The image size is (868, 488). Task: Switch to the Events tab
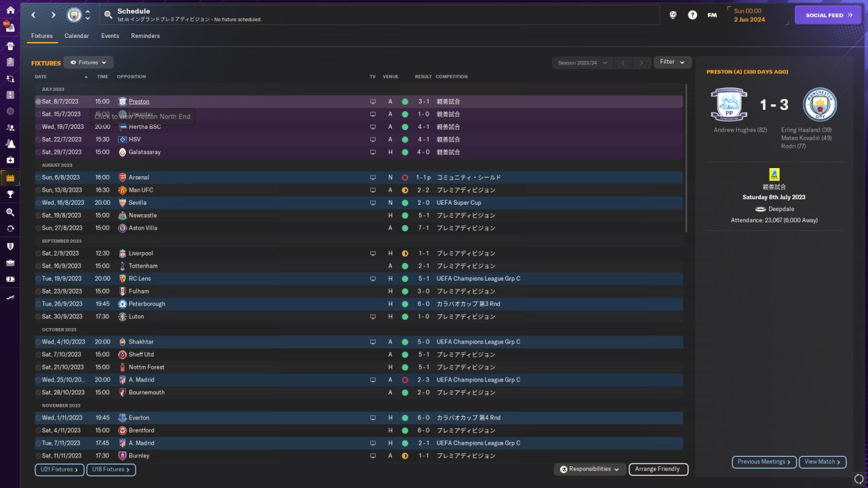(110, 36)
